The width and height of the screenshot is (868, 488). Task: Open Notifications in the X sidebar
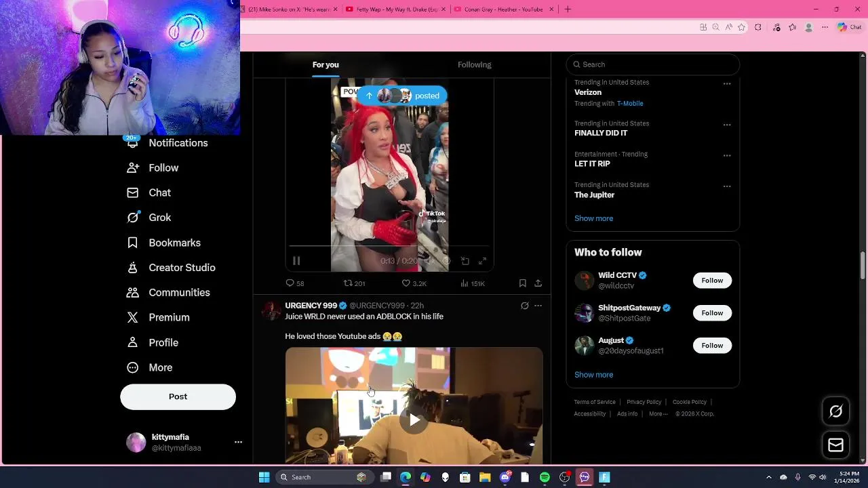tap(167, 143)
